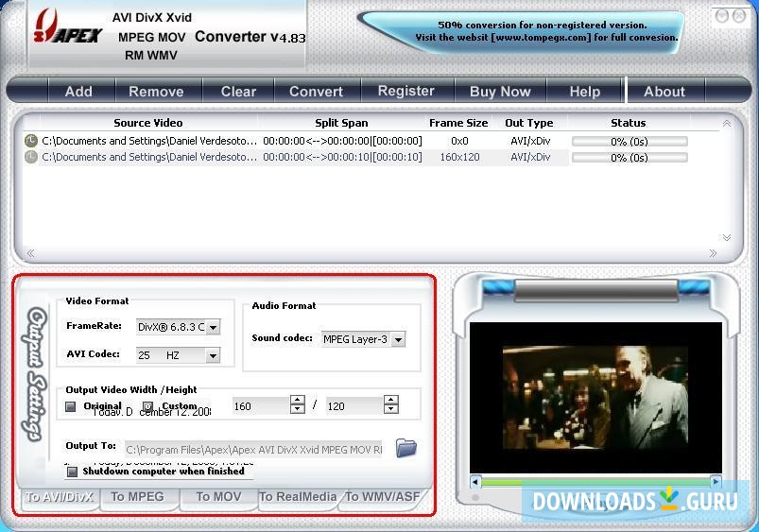Open the Help menu item
Screen dimensions: 759x532
pos(585,91)
